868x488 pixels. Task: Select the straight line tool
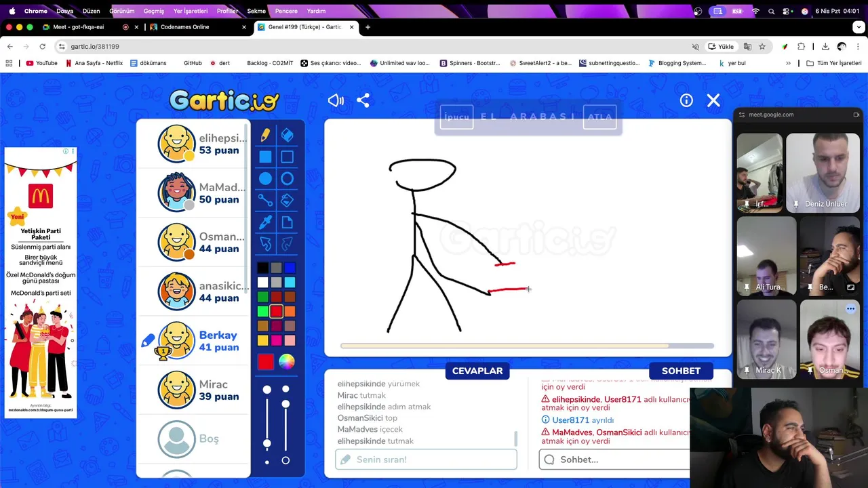[x=265, y=200]
